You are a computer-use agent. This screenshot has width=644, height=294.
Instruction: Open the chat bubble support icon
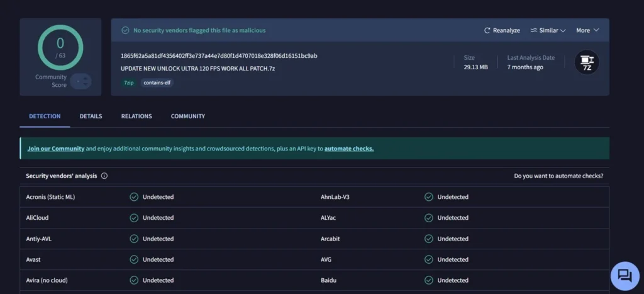tap(625, 275)
